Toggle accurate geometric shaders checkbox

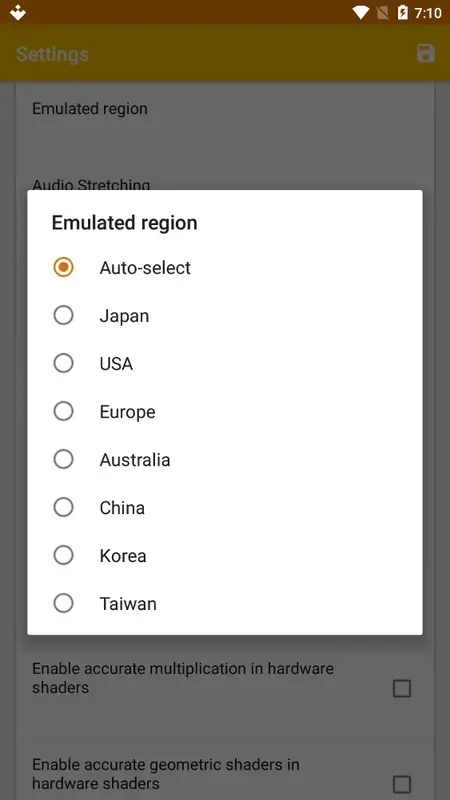402,784
